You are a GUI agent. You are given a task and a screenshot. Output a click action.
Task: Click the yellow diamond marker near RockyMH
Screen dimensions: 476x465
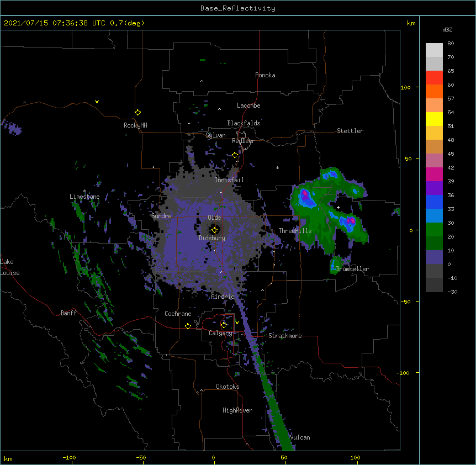pos(137,113)
